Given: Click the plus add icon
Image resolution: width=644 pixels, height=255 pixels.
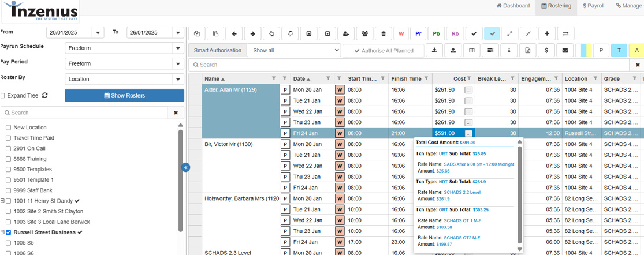Looking at the screenshot, I should click(546, 33).
